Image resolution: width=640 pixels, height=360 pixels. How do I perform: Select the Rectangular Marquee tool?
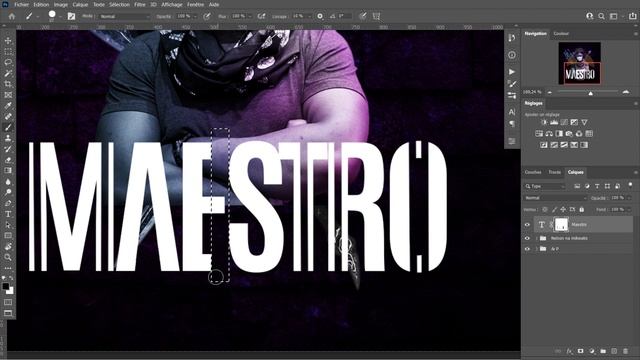(x=8, y=52)
